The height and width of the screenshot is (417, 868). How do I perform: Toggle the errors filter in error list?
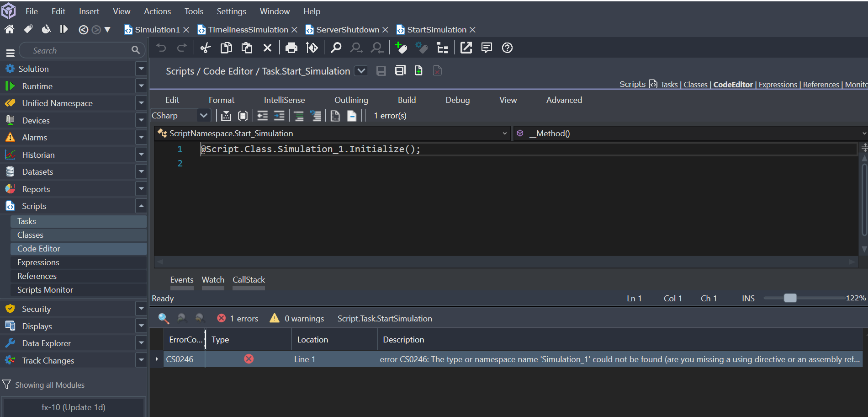point(238,318)
